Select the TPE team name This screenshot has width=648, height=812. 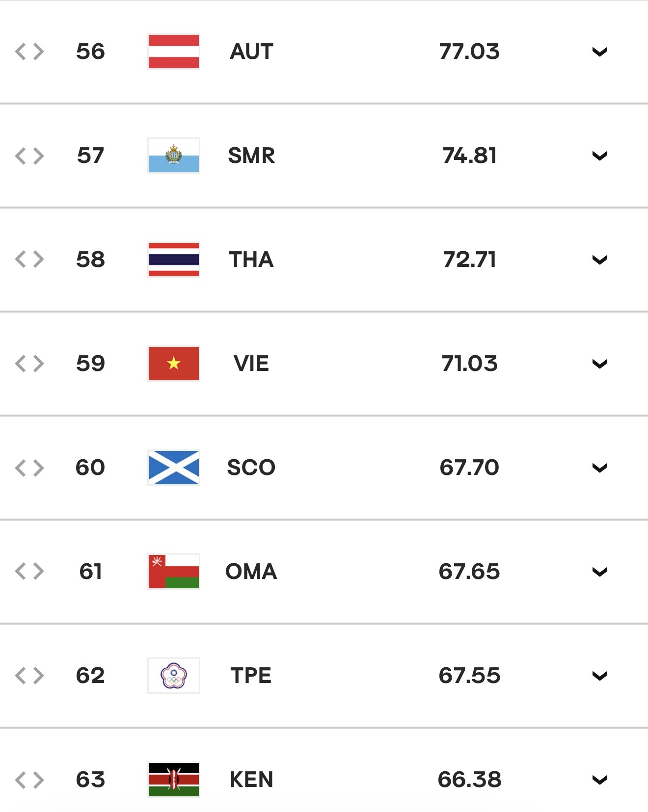pyautogui.click(x=251, y=676)
